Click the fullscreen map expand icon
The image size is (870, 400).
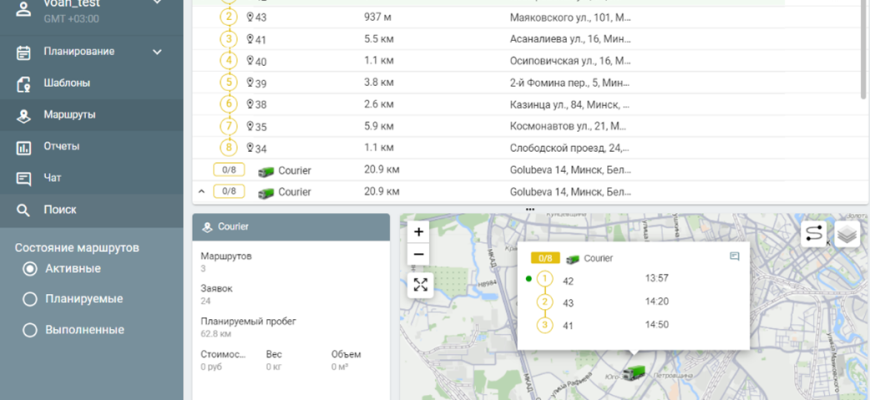coord(420,285)
